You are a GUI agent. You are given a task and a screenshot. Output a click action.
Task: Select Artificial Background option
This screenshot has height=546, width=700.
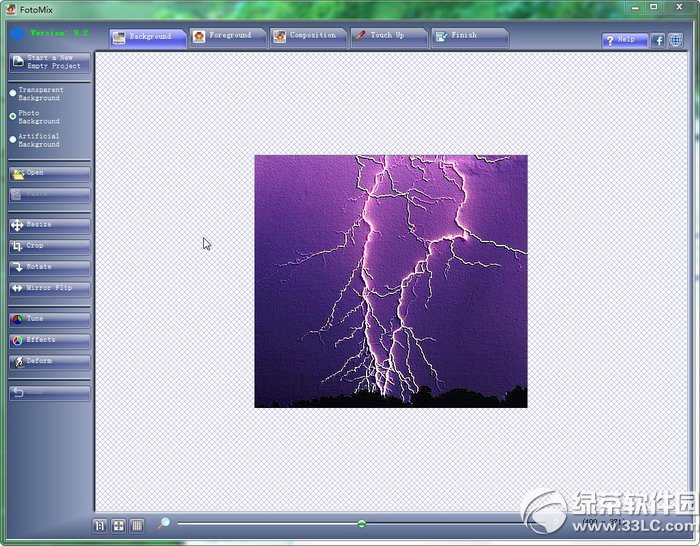[13, 140]
